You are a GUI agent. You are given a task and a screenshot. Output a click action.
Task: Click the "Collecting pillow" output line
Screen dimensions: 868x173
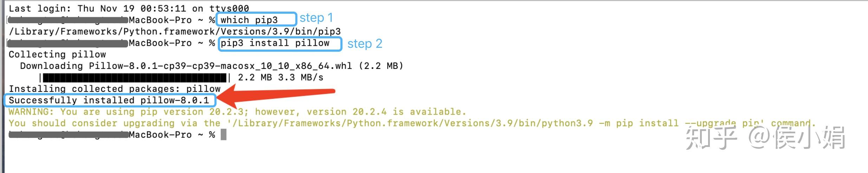(57, 55)
